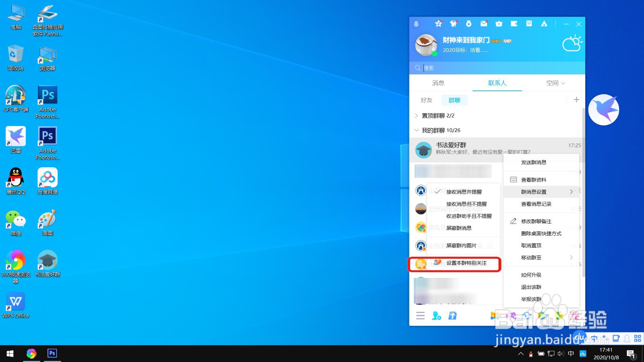Switch to the 消息 tab
This screenshot has width=644, height=362.
[x=438, y=83]
